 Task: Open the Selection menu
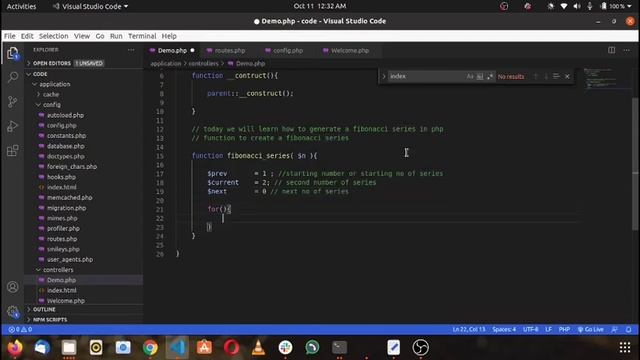(53, 36)
